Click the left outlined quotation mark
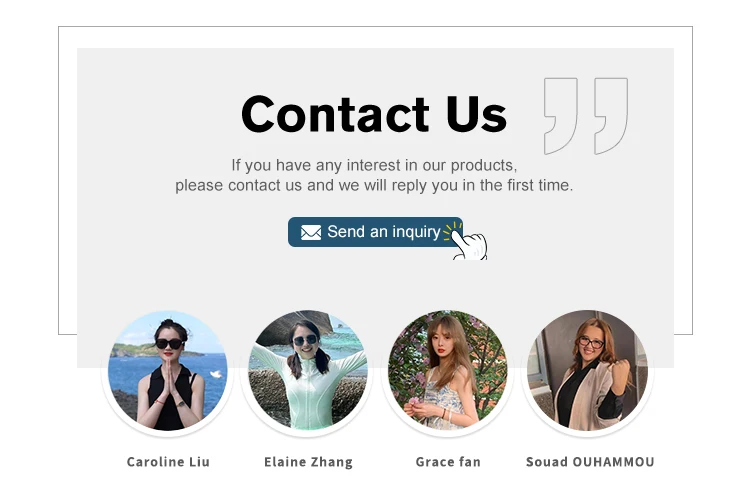The height and width of the screenshot is (502, 750). pyautogui.click(x=561, y=116)
